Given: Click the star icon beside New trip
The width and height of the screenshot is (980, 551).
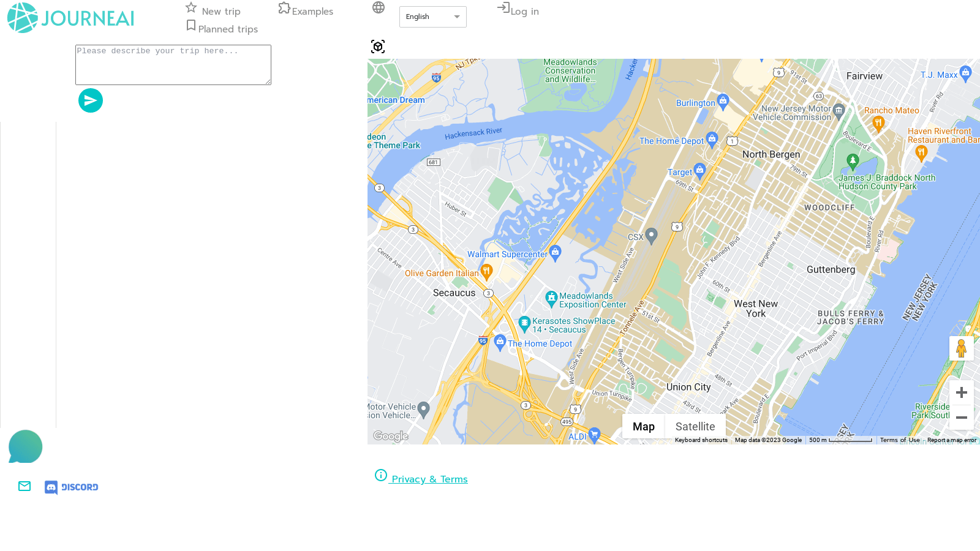Looking at the screenshot, I should 191,7.
